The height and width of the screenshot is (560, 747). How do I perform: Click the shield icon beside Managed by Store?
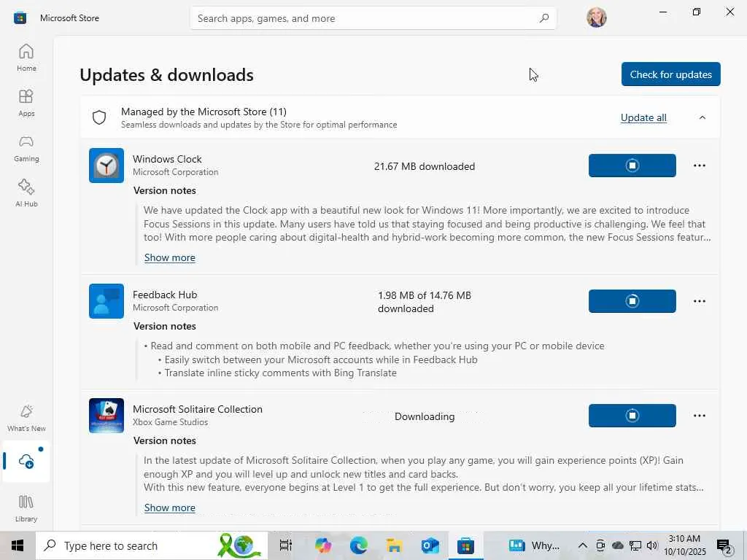99,117
